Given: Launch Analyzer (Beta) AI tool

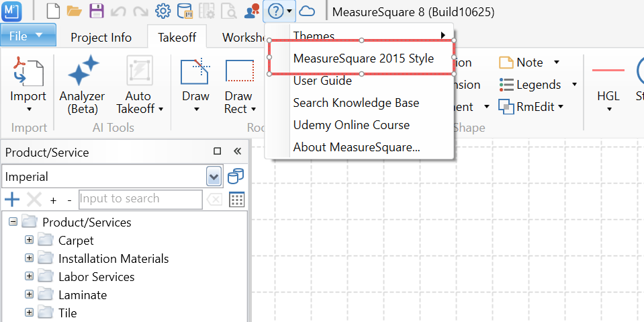Looking at the screenshot, I should click(82, 85).
